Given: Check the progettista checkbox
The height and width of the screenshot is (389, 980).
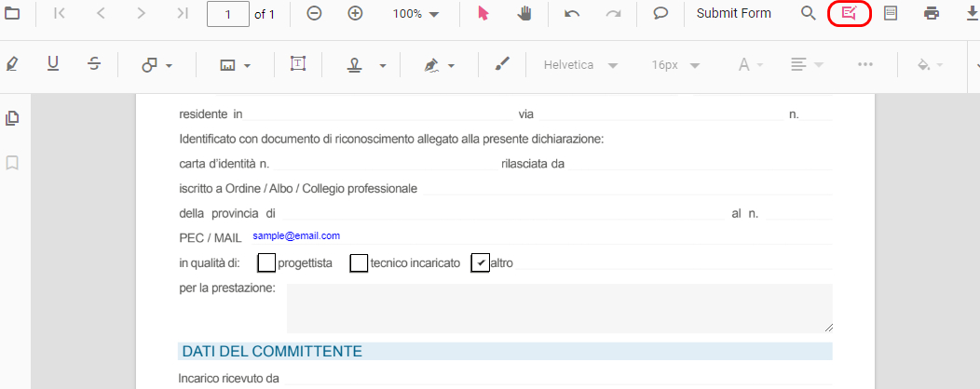Looking at the screenshot, I should point(266,263).
